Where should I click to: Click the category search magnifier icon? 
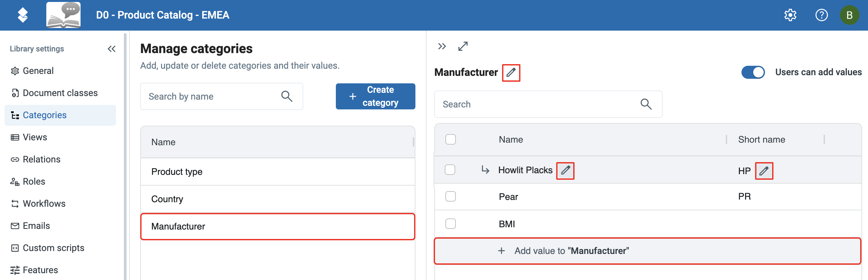[287, 97]
